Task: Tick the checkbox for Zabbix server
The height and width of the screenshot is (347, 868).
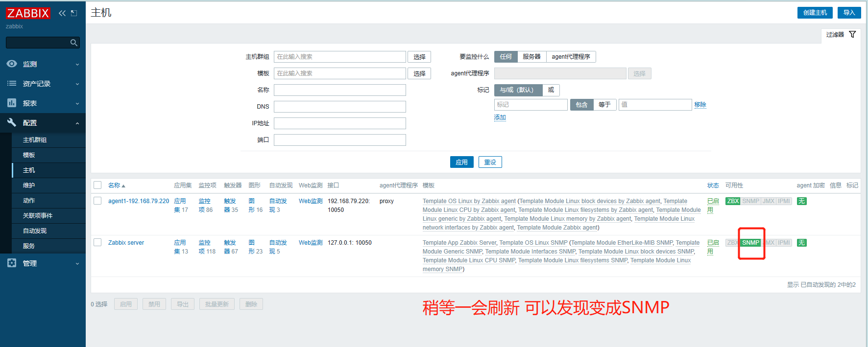Action: click(x=97, y=242)
